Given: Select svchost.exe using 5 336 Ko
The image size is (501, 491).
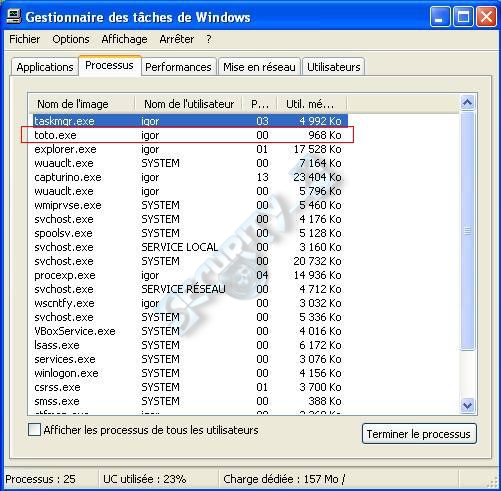Looking at the screenshot, I should pyautogui.click(x=190, y=317).
